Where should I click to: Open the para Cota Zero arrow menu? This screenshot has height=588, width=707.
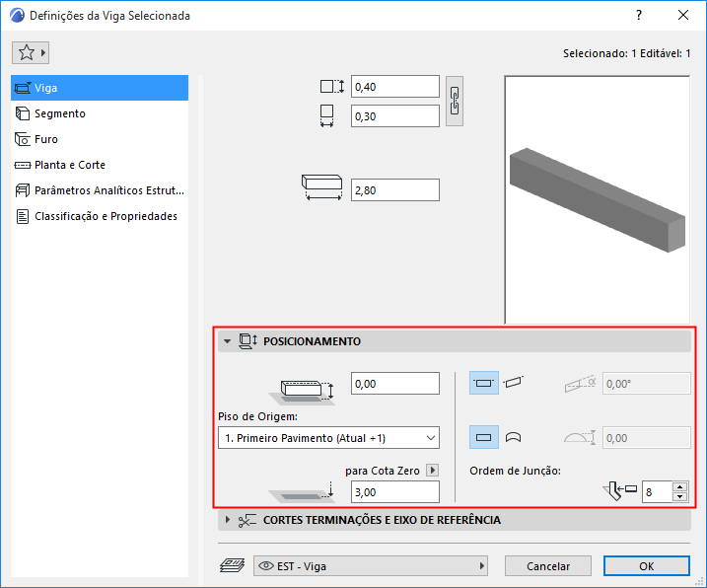433,471
